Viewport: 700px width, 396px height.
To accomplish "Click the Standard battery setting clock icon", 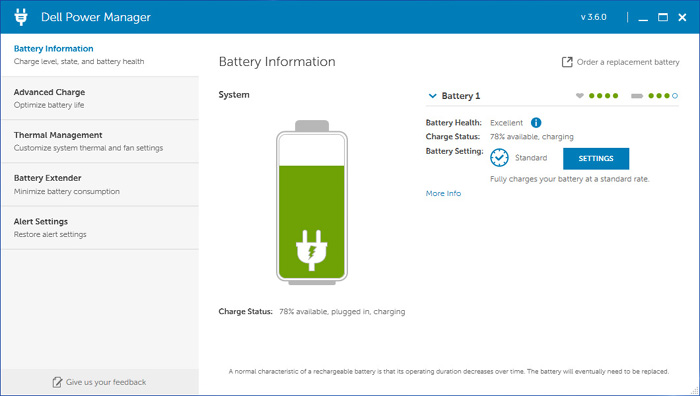I will [x=499, y=158].
